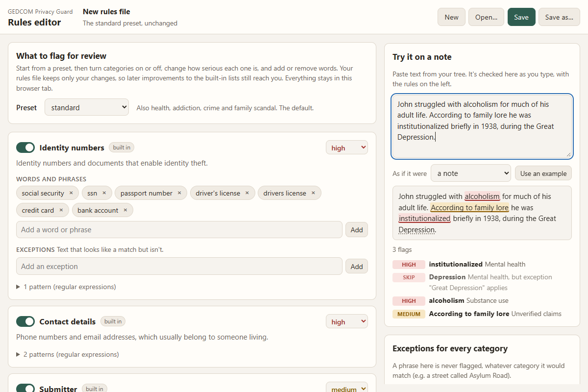Click the Save as... button
588x392 pixels.
click(559, 17)
